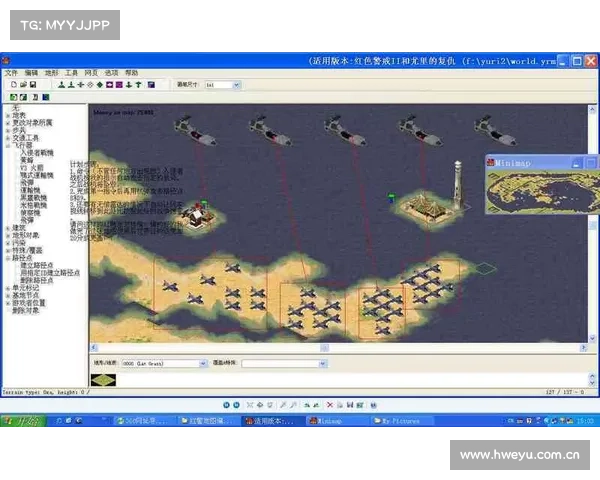Open the 工具 menu
This screenshot has height=480, width=600.
[x=71, y=73]
